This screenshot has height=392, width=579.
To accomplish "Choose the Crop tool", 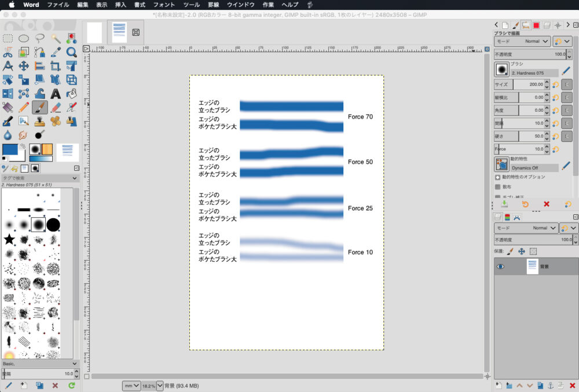I will (56, 66).
